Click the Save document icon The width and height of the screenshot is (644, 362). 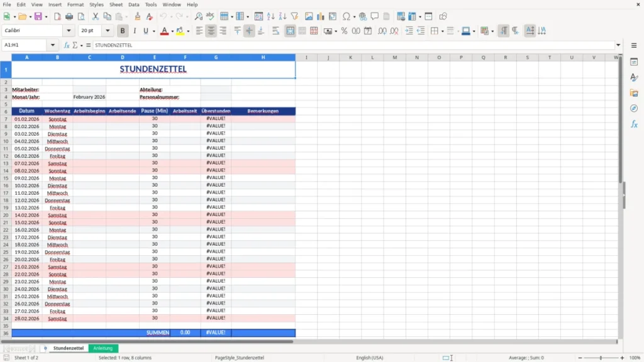click(38, 16)
